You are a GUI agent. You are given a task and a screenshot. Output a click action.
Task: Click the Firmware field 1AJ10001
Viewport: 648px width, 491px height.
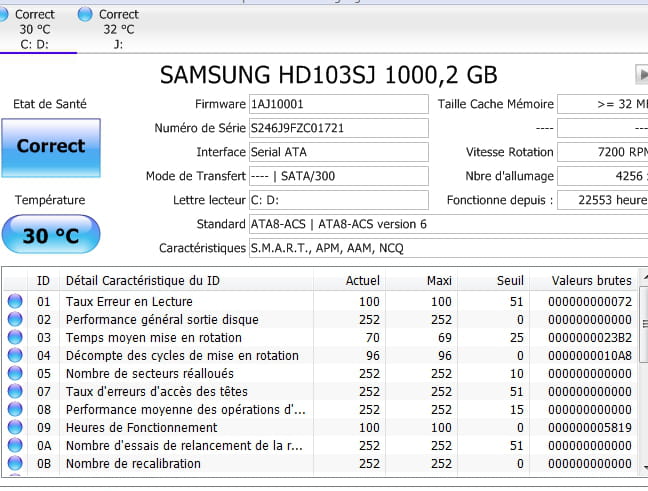click(x=338, y=104)
